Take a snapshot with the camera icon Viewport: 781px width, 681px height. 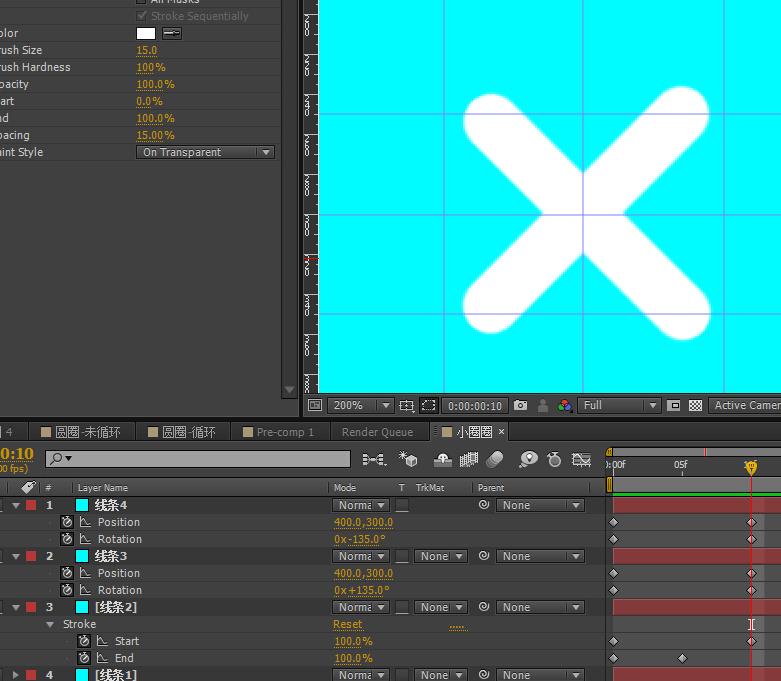point(521,405)
